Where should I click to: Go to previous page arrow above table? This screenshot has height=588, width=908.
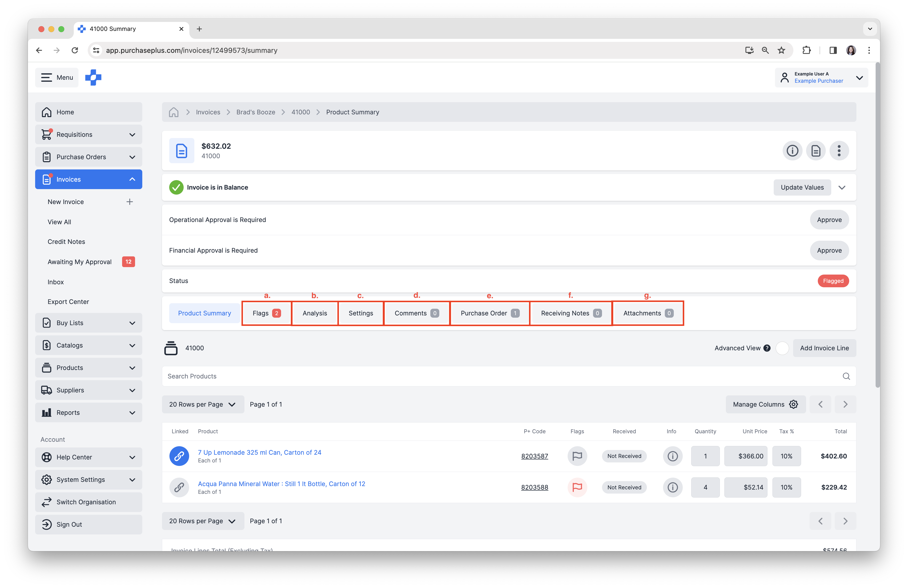pyautogui.click(x=820, y=404)
